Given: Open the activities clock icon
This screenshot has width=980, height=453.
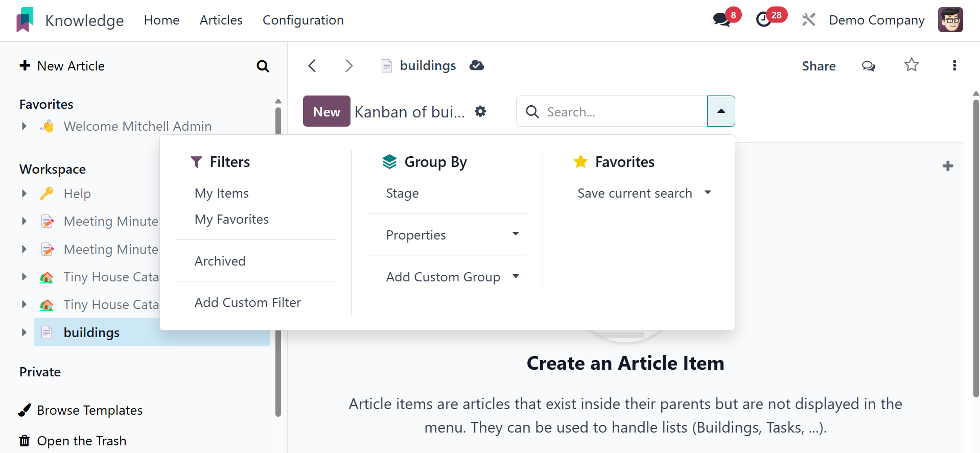Looking at the screenshot, I should pos(764,20).
